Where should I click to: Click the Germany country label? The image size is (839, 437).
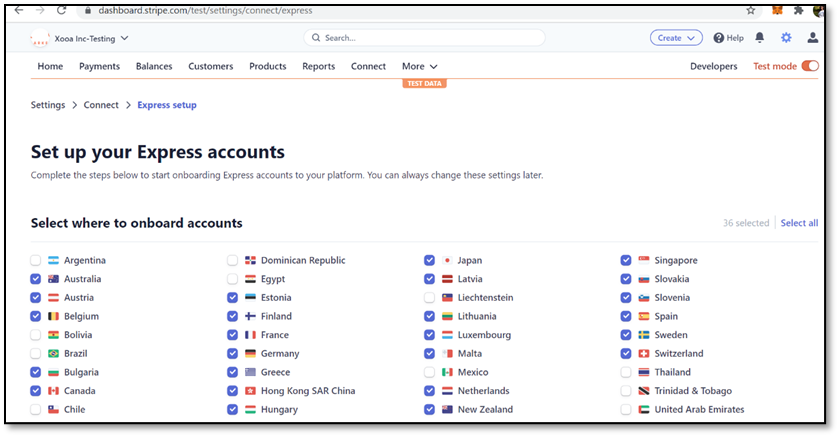tap(280, 354)
